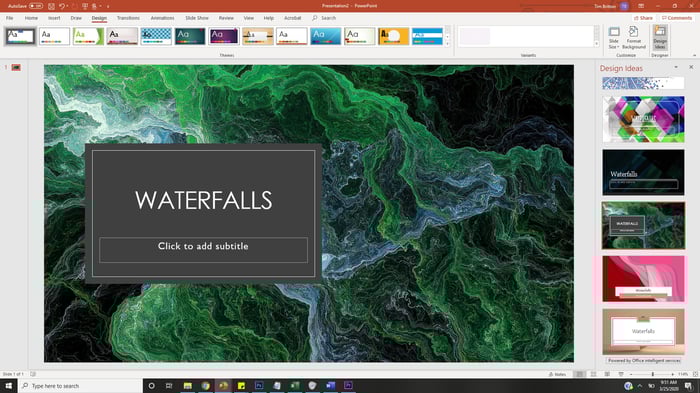Screen dimensions: 700x393
Task: Open the Transitions ribbon tab
Action: (128, 18)
